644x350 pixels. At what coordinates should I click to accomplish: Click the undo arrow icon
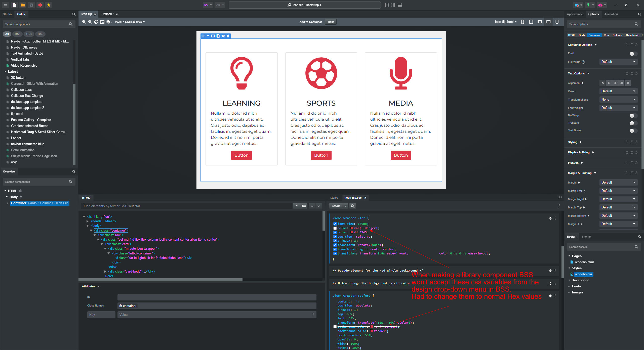point(206,5)
